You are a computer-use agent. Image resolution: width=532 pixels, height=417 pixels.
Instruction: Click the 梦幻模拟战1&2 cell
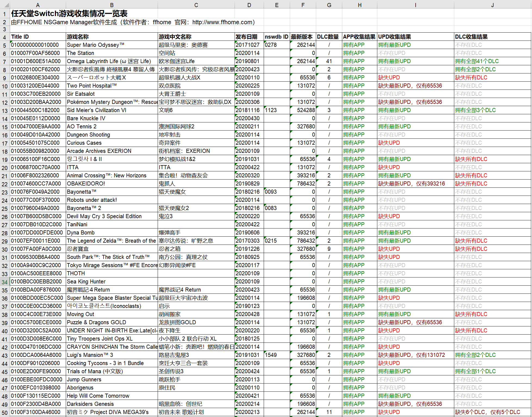196,159
